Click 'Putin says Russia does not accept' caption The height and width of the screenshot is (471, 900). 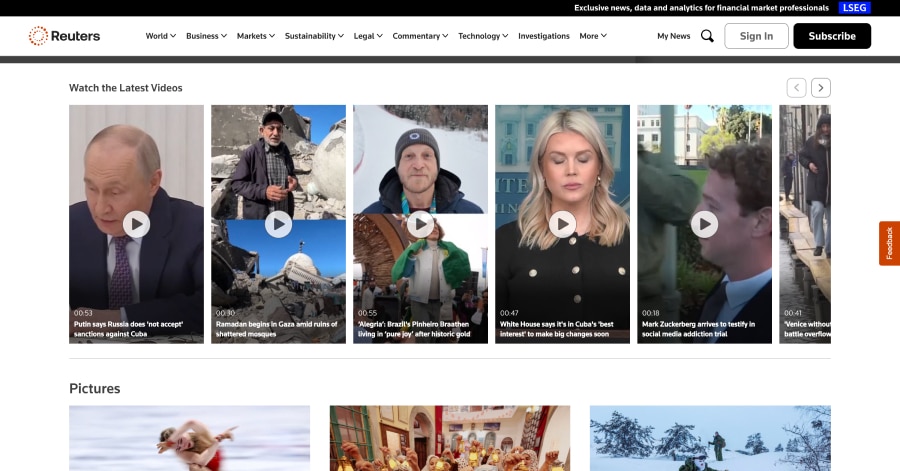point(129,329)
